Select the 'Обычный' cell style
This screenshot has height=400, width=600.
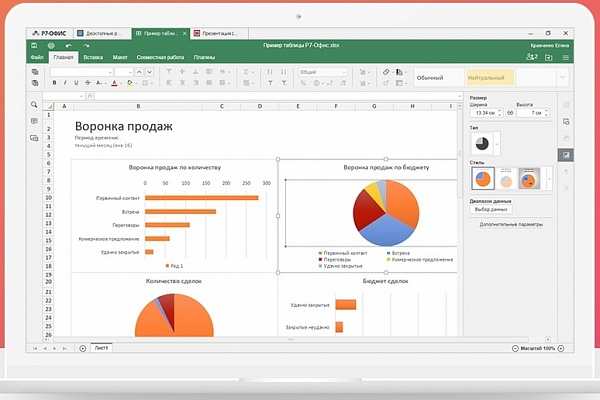click(439, 77)
